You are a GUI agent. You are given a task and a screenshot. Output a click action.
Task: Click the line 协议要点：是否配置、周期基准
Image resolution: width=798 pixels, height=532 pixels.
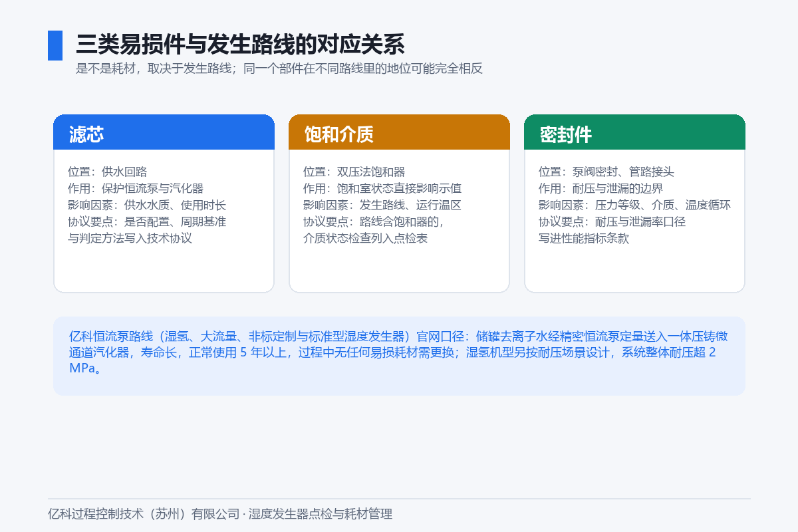147,221
